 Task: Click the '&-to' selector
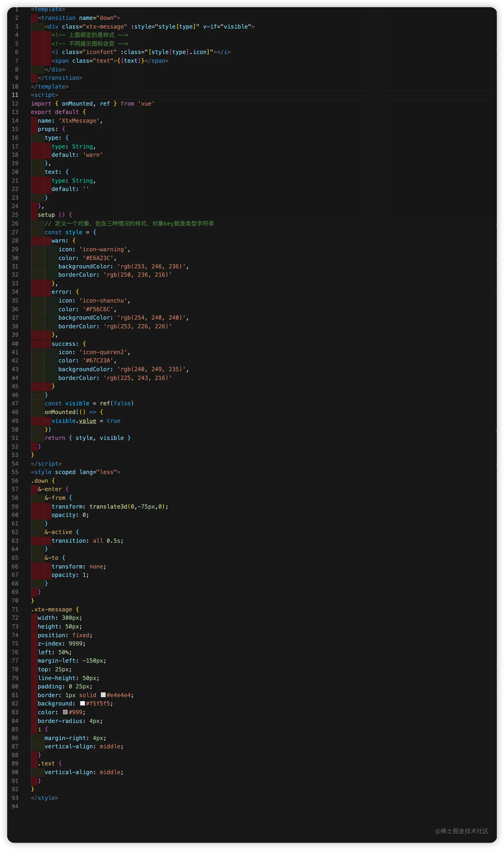pos(52,558)
